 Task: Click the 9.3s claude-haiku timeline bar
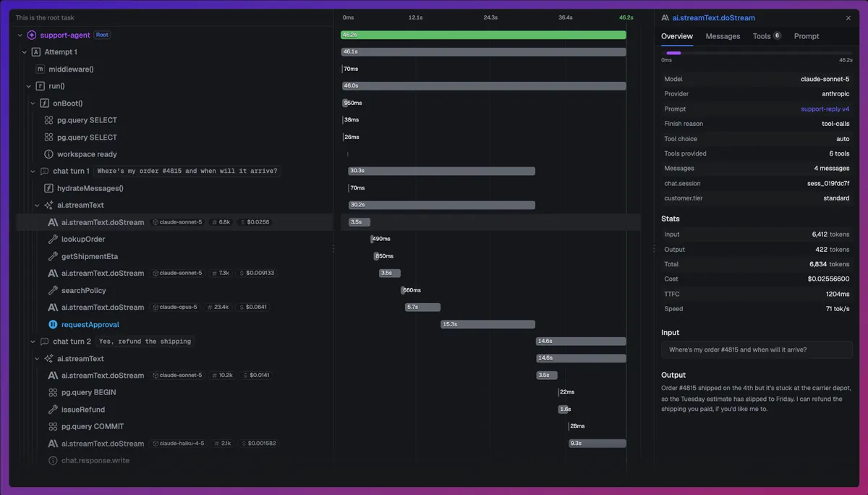click(597, 444)
